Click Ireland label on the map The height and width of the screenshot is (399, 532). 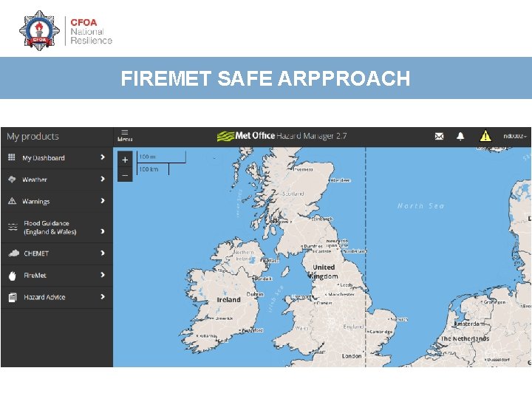[x=228, y=300]
